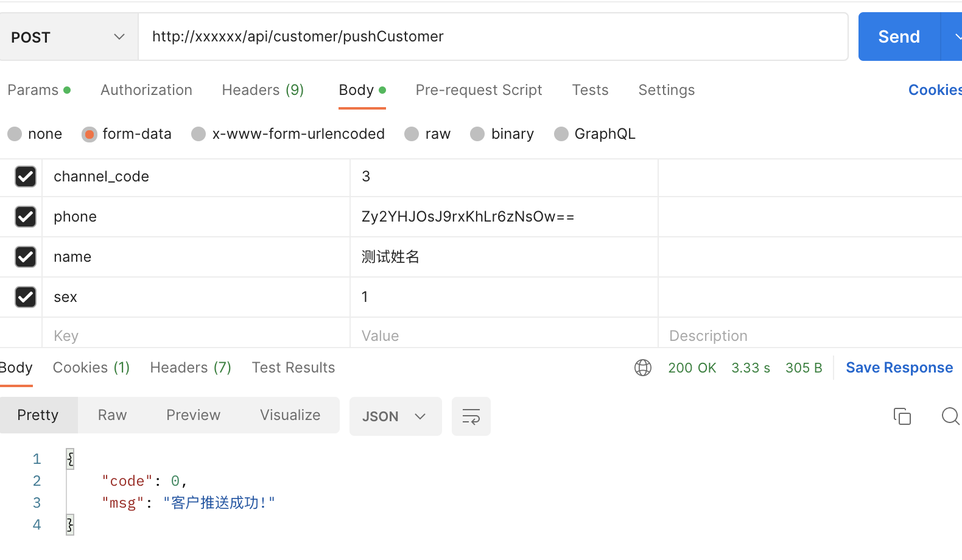Screen dimensions: 962x560
Task: Click the Save Response link
Action: (899, 368)
